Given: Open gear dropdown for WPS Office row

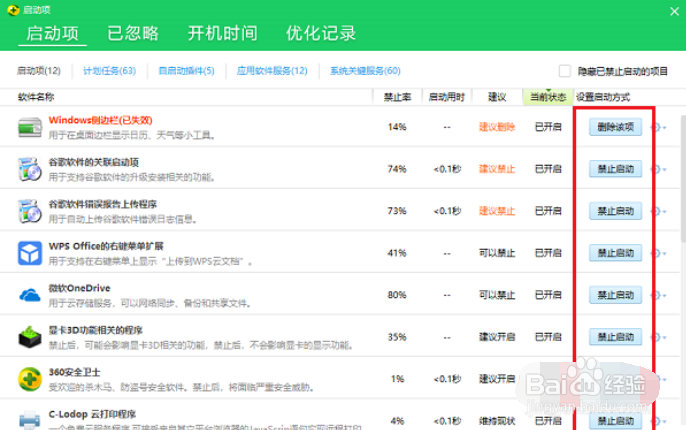Looking at the screenshot, I should tap(660, 253).
